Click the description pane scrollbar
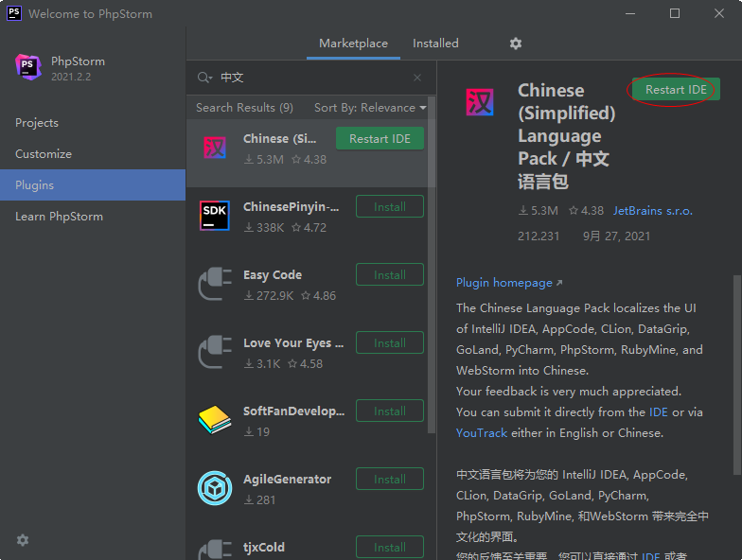The image size is (742, 560). (x=736, y=375)
